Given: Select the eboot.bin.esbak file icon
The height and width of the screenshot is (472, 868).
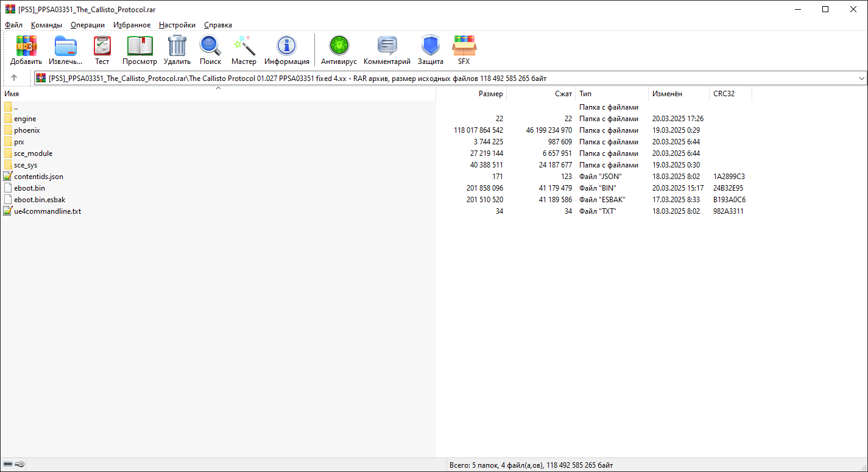Looking at the screenshot, I should (x=8, y=199).
